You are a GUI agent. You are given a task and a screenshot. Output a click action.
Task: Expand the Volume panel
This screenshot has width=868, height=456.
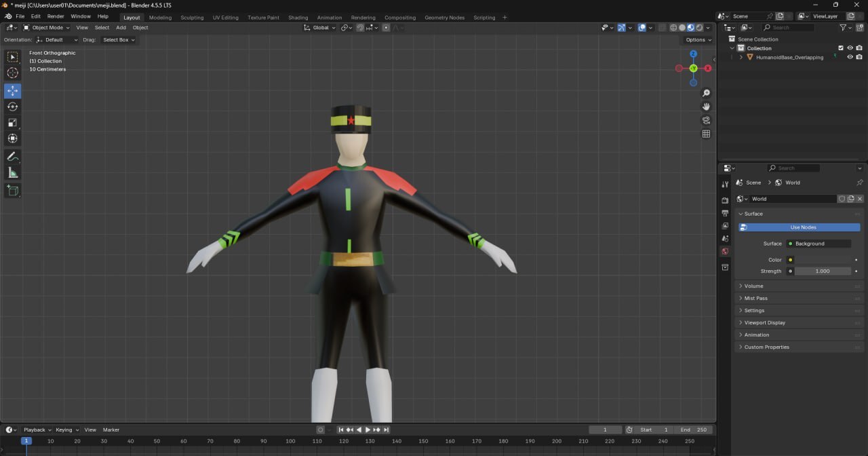(x=753, y=286)
